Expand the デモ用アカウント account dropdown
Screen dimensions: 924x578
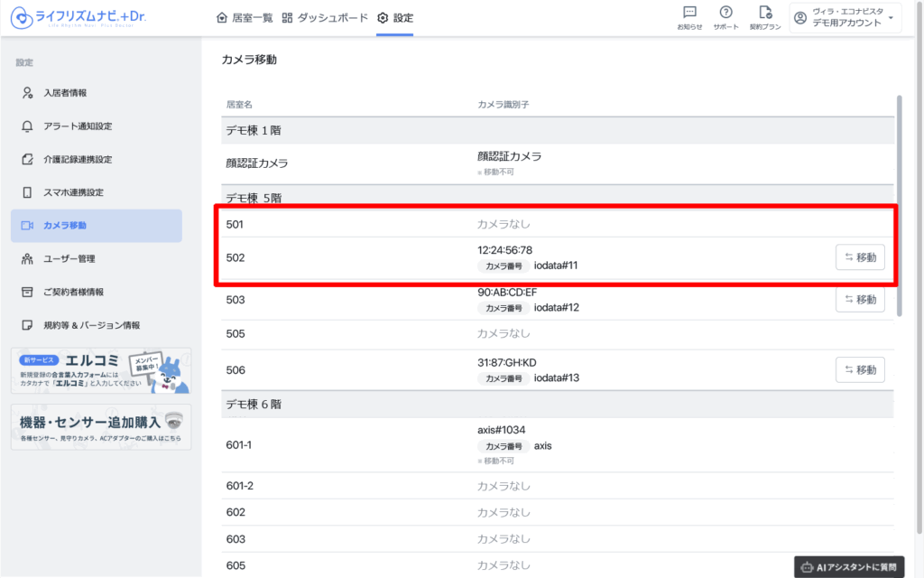845,18
